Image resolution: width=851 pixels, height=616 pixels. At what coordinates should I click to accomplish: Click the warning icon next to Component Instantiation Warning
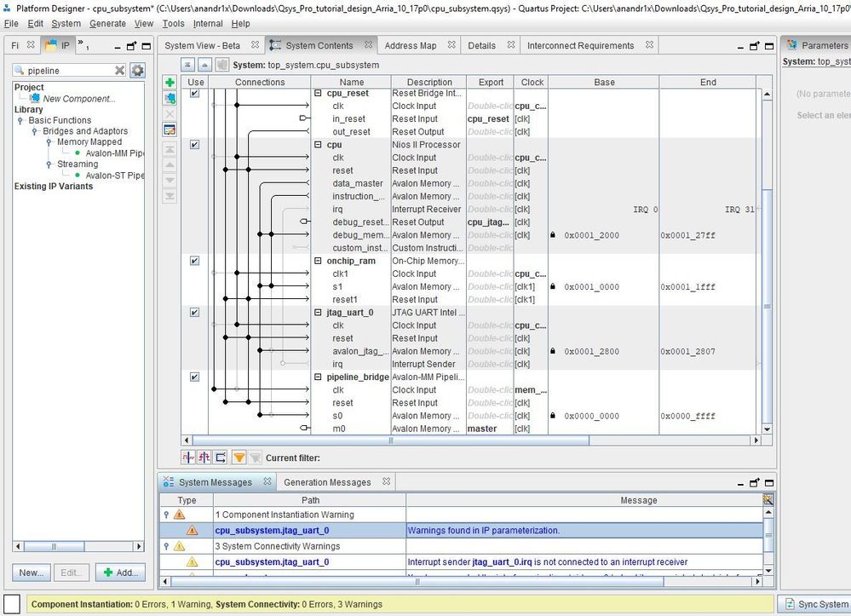tap(179, 515)
